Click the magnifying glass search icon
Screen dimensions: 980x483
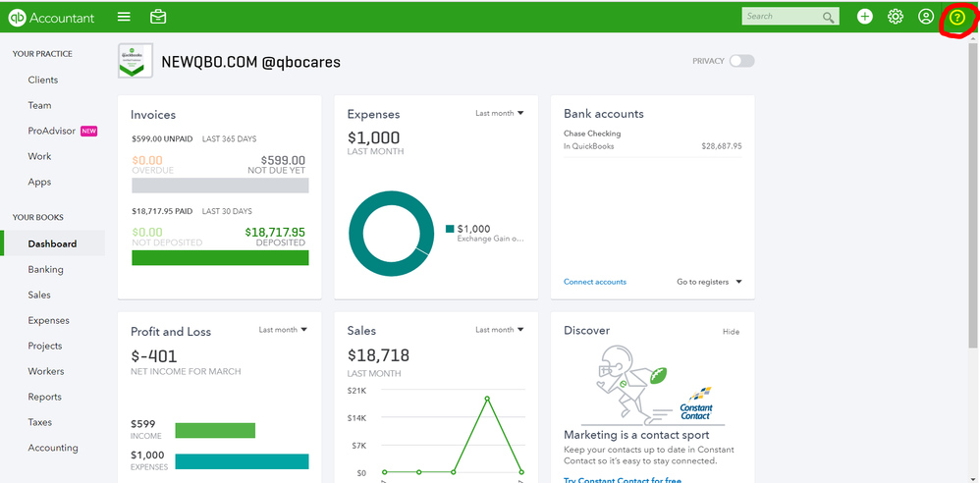(828, 18)
